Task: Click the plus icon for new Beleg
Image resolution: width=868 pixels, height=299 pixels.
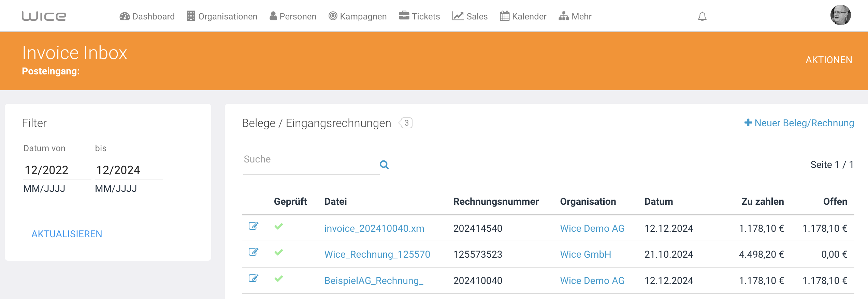Action: coord(748,123)
